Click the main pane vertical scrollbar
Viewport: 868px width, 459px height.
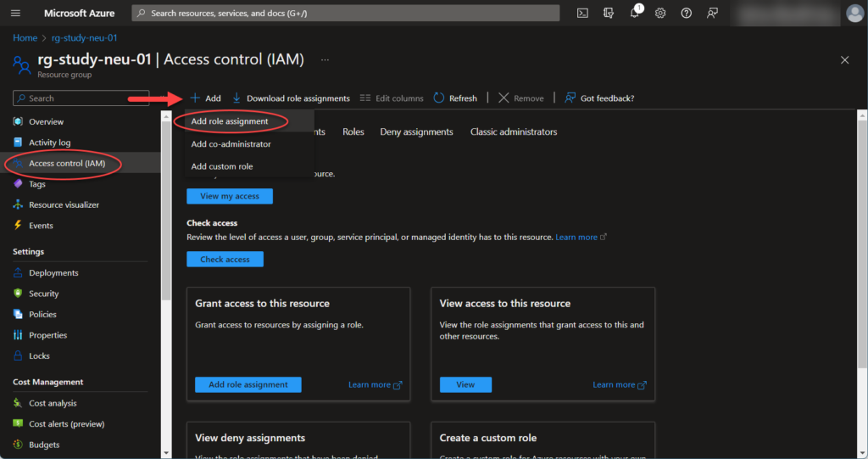point(862,243)
